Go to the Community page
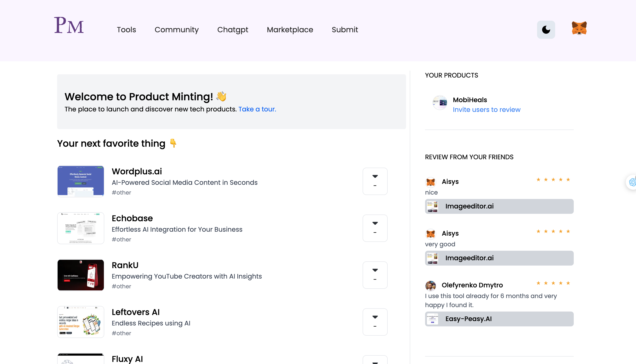 (177, 30)
